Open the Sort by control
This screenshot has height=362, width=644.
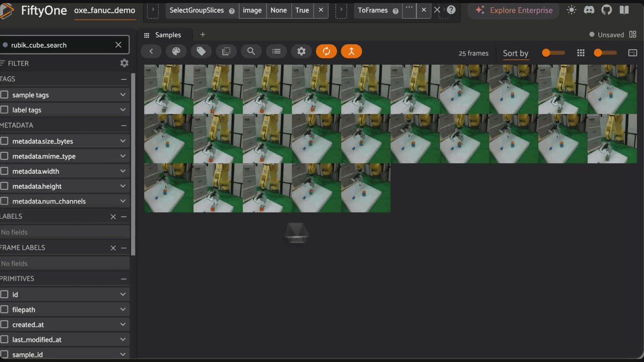pyautogui.click(x=516, y=53)
